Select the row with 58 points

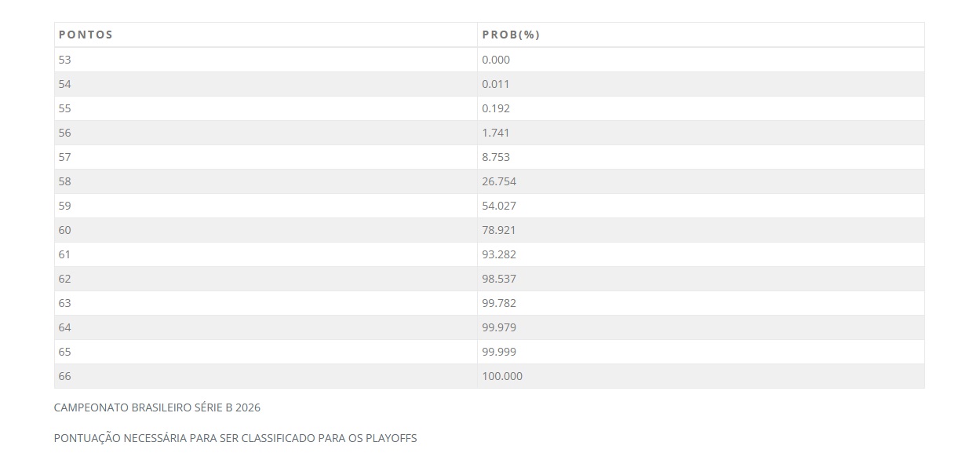(489, 181)
